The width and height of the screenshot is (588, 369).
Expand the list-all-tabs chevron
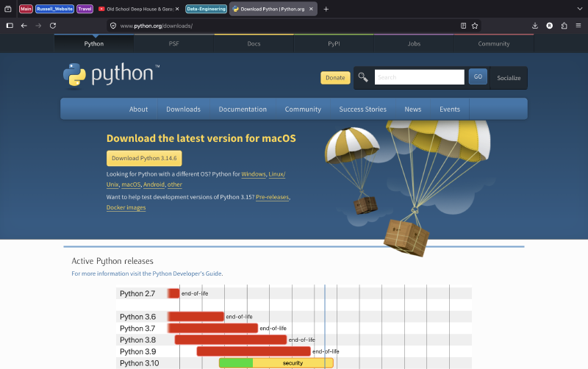(x=580, y=9)
